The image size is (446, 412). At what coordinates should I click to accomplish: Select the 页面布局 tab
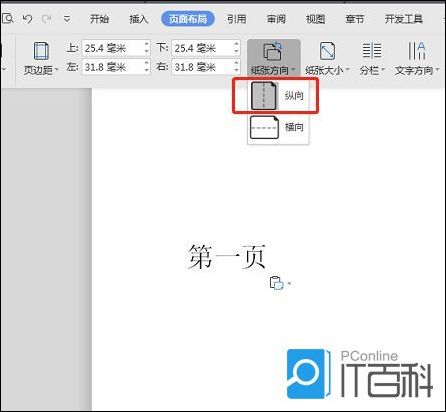pos(188,19)
